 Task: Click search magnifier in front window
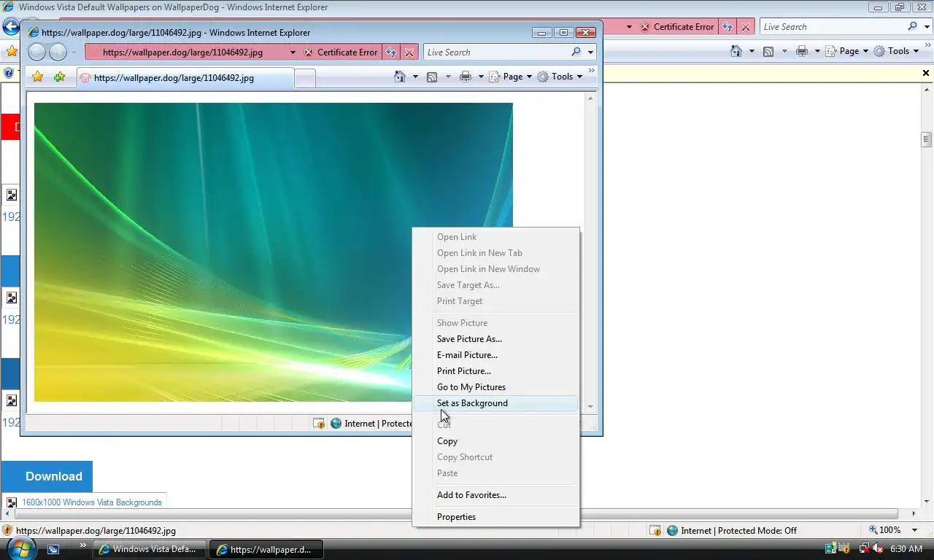click(576, 52)
